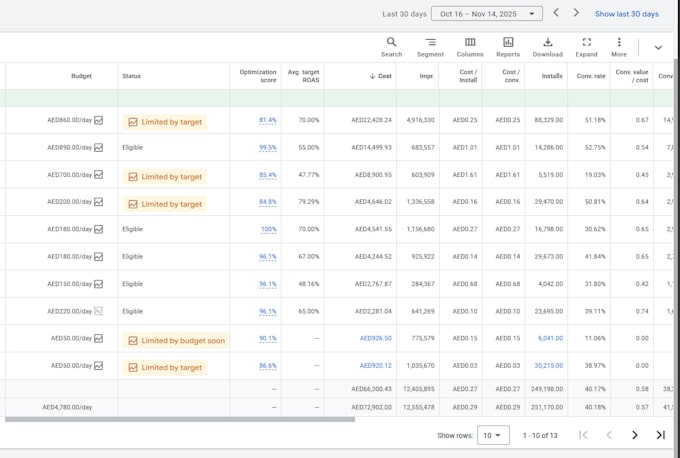Open budget chart icon for AED890.00/day

click(x=99, y=147)
